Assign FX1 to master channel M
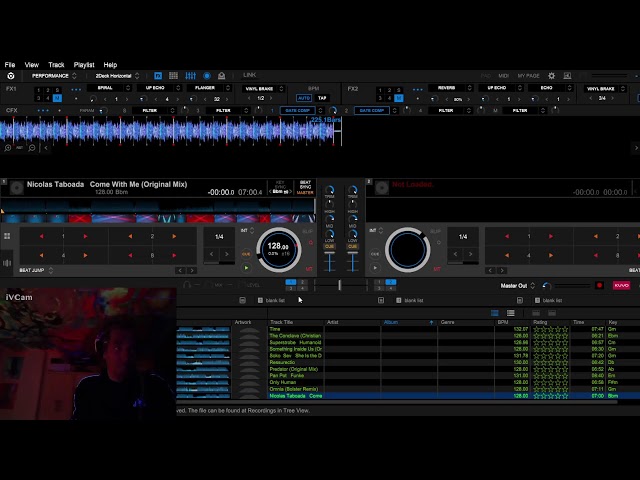640x480 pixels. pos(58,98)
